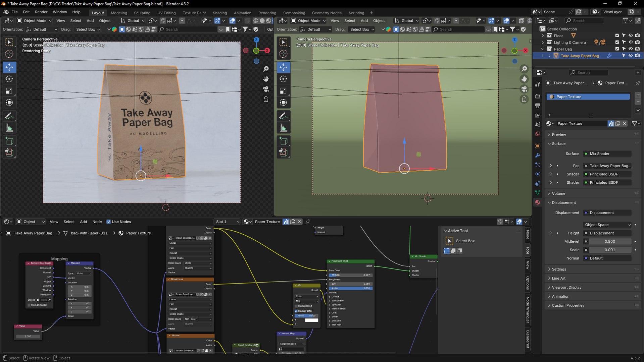Select the Select Box tool in right viewport

pyautogui.click(x=284, y=42)
